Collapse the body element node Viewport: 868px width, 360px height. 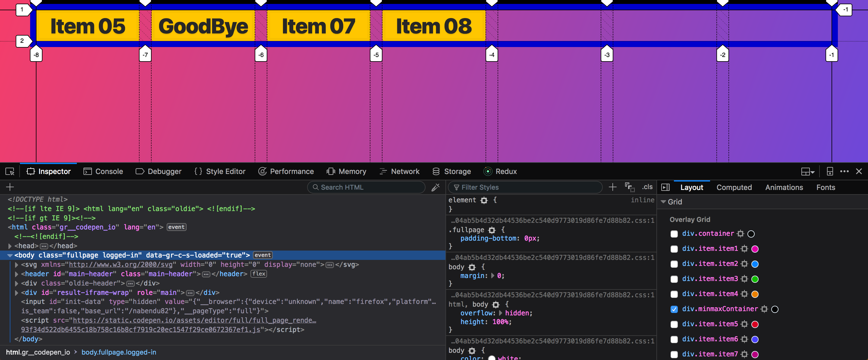click(x=10, y=255)
